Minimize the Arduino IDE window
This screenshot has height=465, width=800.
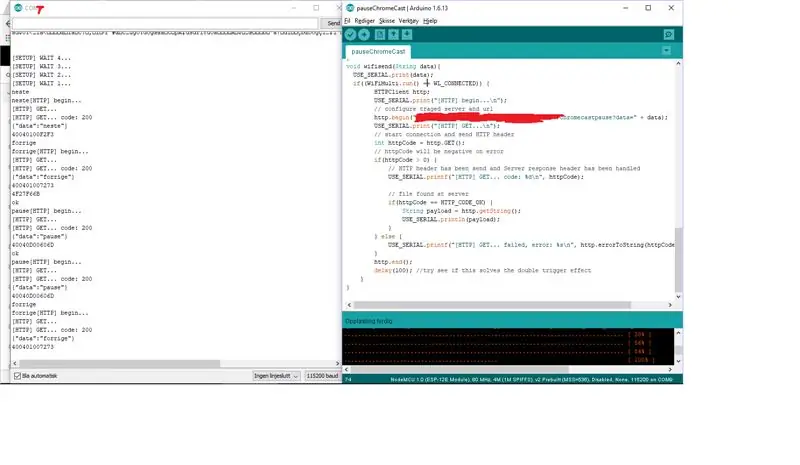pos(626,8)
